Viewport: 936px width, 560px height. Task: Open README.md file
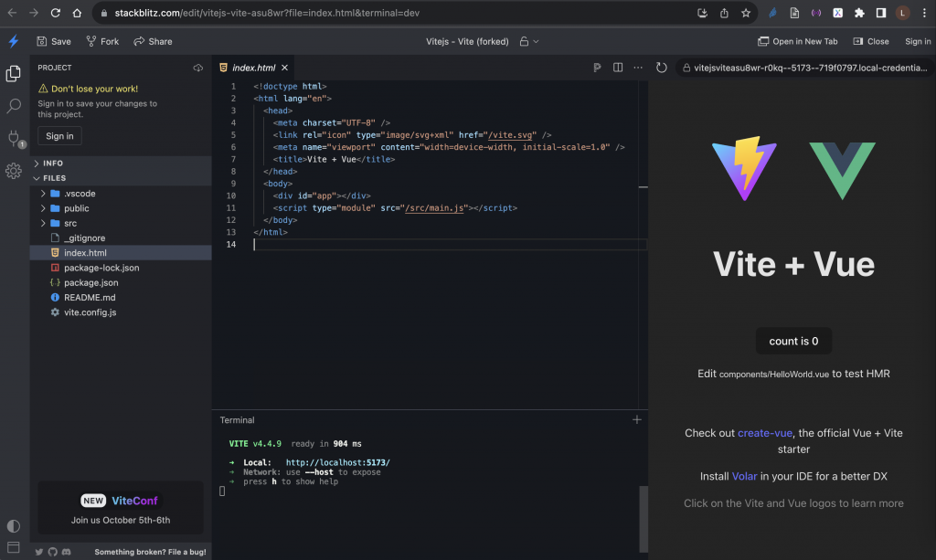(x=121, y=298)
